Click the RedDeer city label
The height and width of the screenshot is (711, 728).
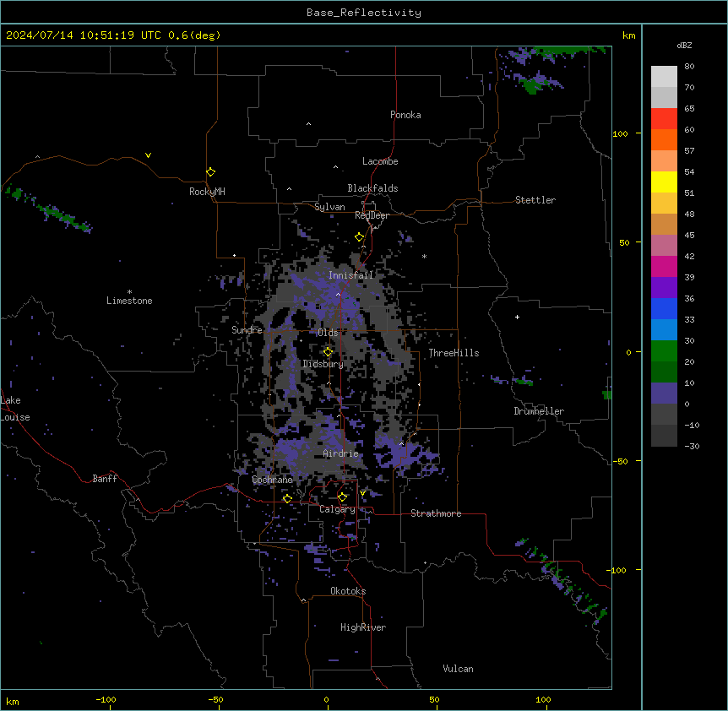click(372, 215)
